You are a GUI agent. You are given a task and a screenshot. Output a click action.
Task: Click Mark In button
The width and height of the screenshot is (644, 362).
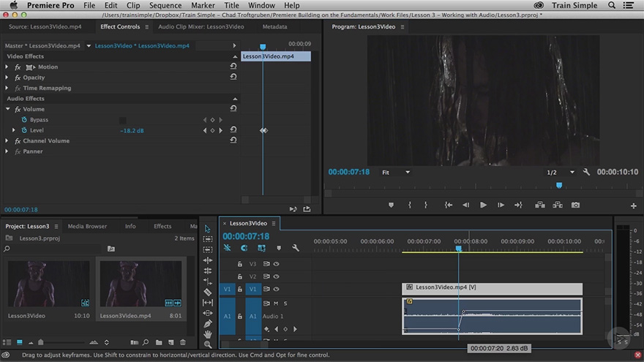click(410, 205)
